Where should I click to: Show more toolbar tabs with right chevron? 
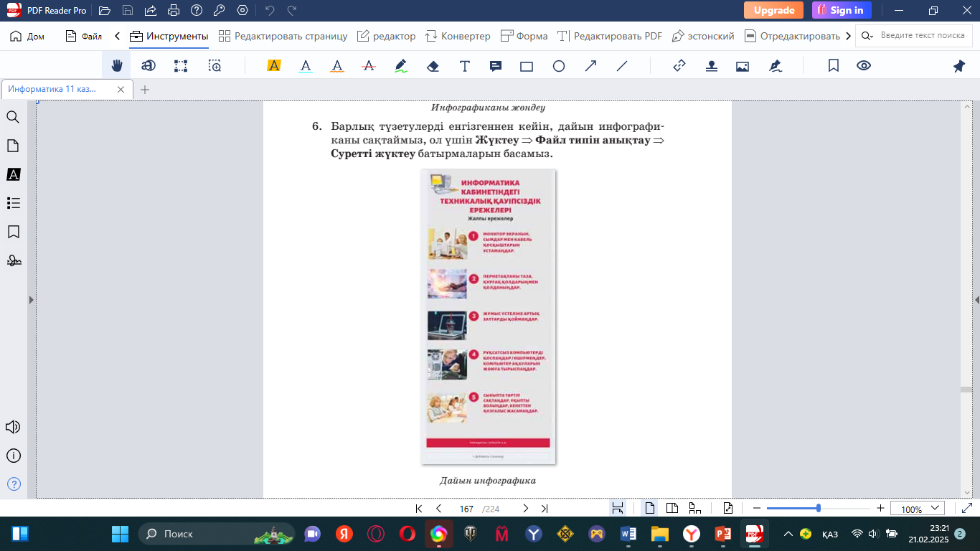point(849,36)
